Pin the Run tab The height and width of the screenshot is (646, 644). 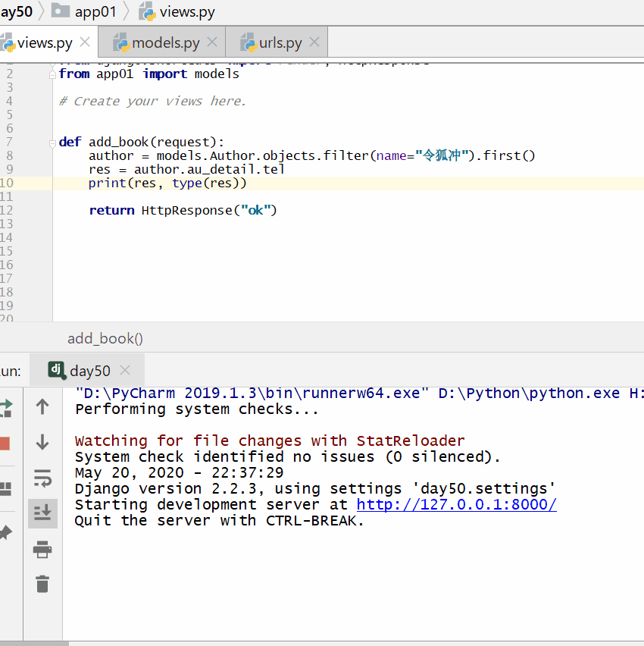[5, 533]
